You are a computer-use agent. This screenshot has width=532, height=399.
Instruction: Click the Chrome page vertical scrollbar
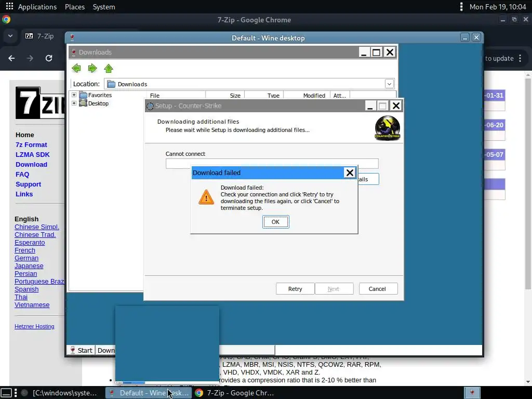(x=528, y=184)
